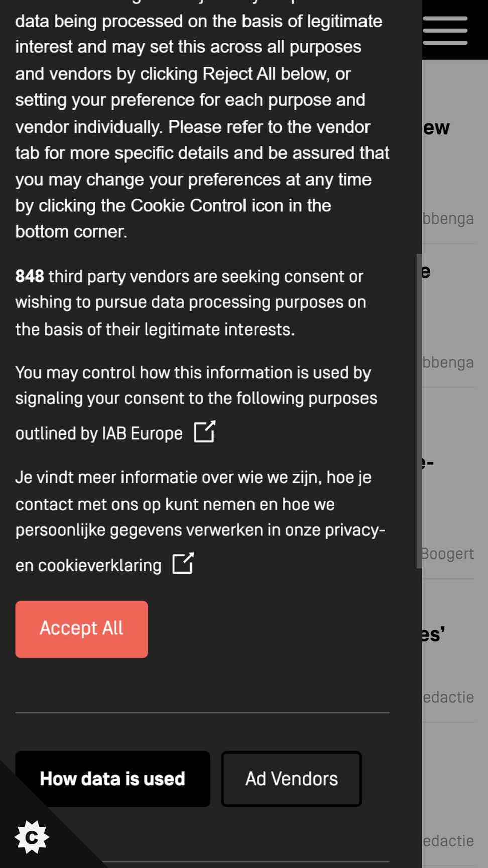Open the second article headline ending in 'e'
This screenshot has height=868, width=488.
click(426, 271)
